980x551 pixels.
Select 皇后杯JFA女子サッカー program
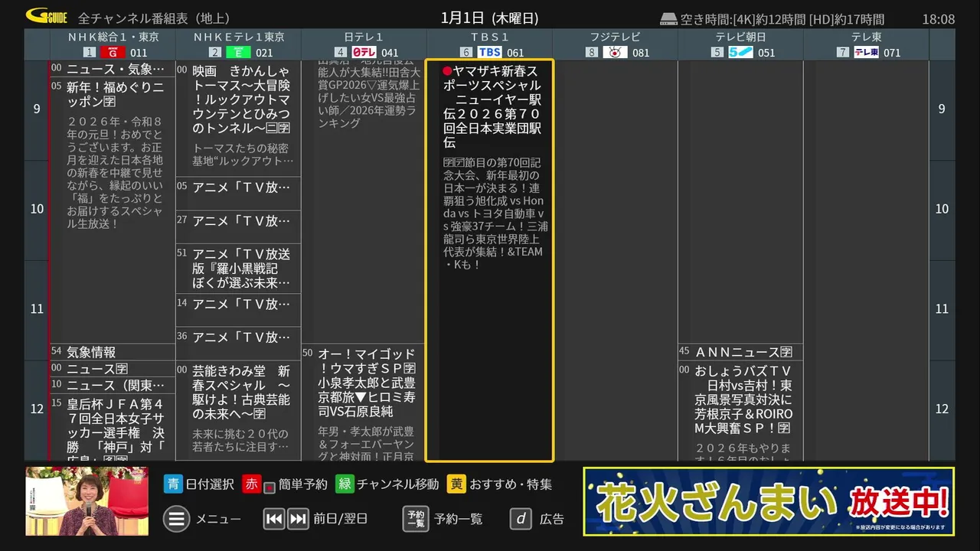click(x=113, y=428)
